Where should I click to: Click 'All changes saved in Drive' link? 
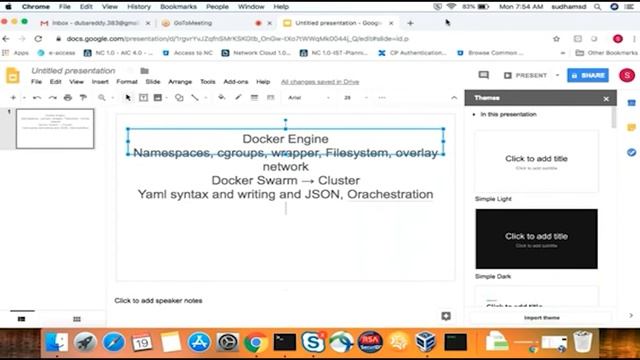click(320, 82)
